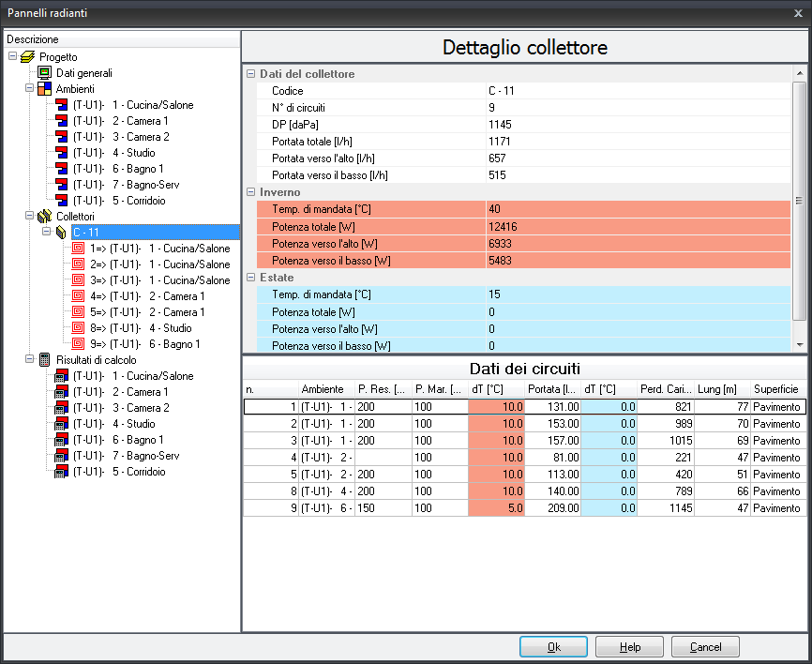Collapse the Estate property section
This screenshot has height=664, width=812.
[250, 279]
